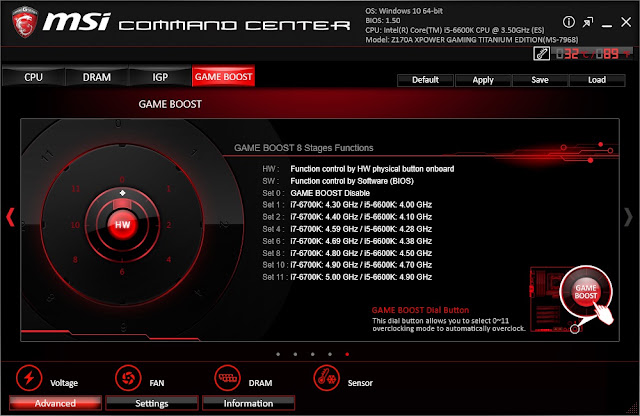
Task: Close the Command Center window
Action: 626,22
